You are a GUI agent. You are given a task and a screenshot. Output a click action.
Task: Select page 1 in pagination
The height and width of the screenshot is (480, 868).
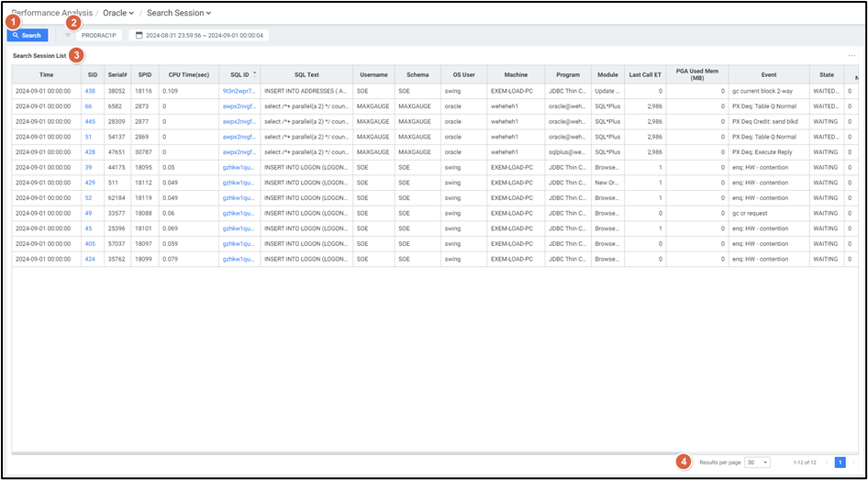[x=840, y=463]
